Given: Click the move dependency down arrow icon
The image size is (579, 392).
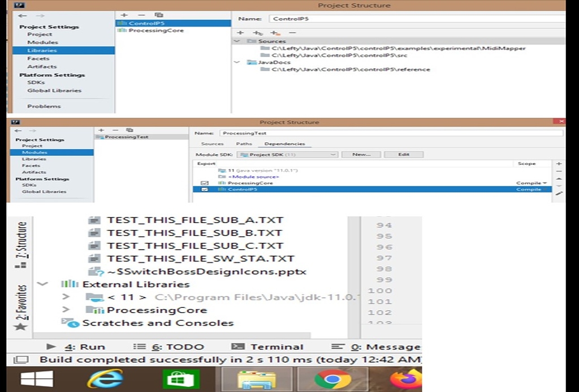Looking at the screenshot, I should point(559,186).
